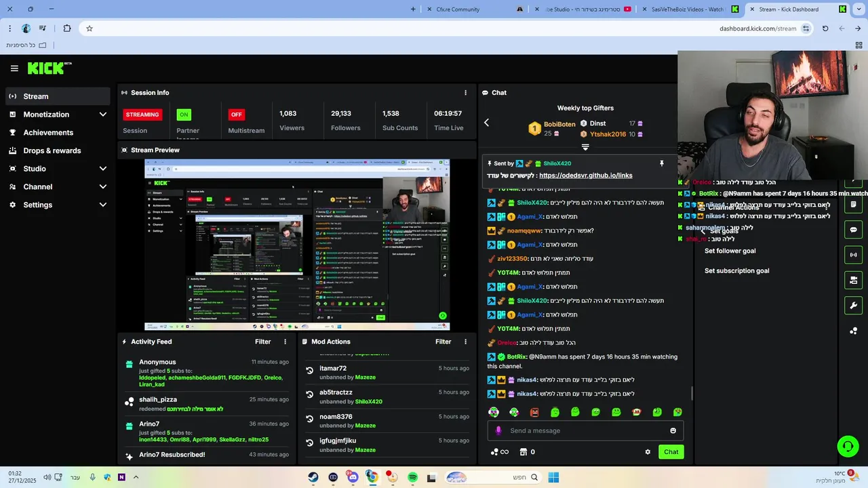Open Activity Feed three-dot menu
The image size is (868, 488).
285,342
